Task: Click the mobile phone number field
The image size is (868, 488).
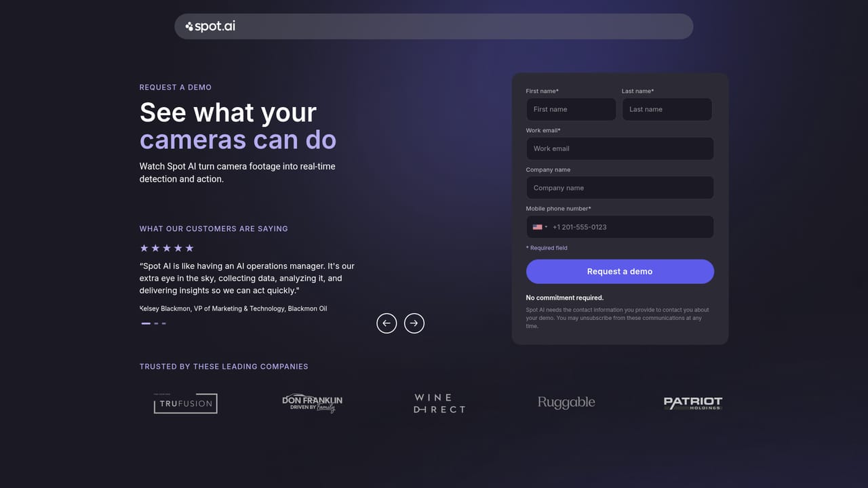Action: [620, 227]
